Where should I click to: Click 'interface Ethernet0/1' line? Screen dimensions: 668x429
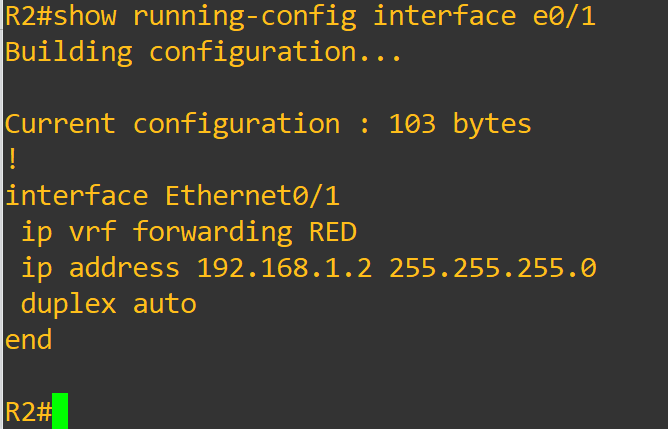pos(172,196)
